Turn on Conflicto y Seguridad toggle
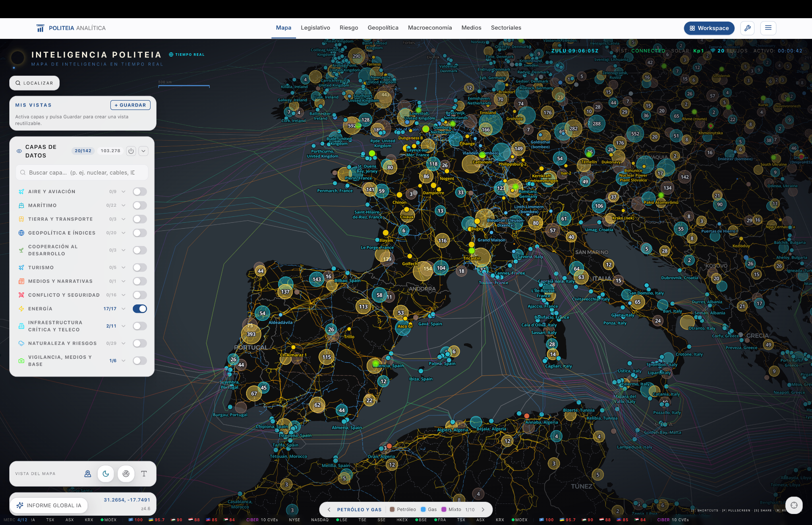Screen dimensions: 812x525 (x=140, y=295)
